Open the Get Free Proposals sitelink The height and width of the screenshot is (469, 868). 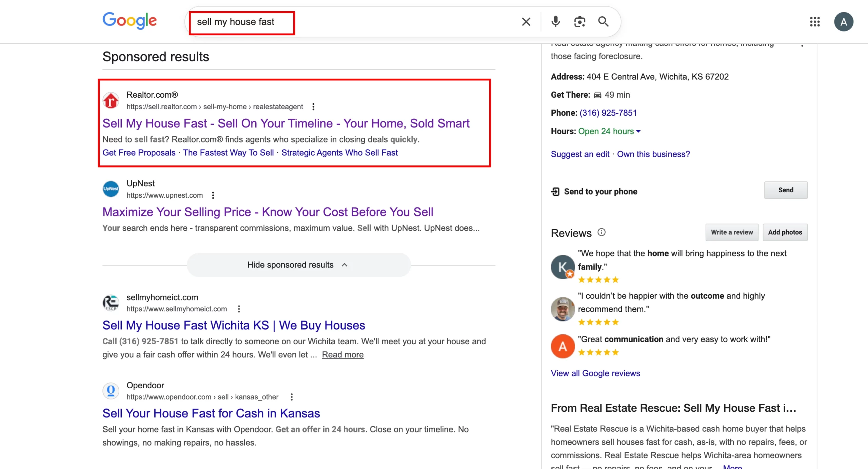tap(139, 153)
